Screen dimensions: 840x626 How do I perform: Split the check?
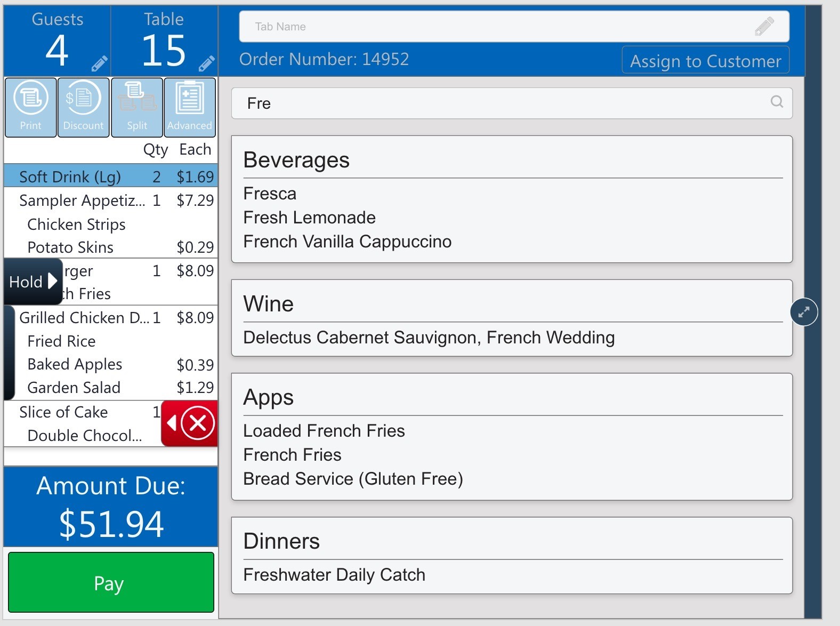[137, 107]
